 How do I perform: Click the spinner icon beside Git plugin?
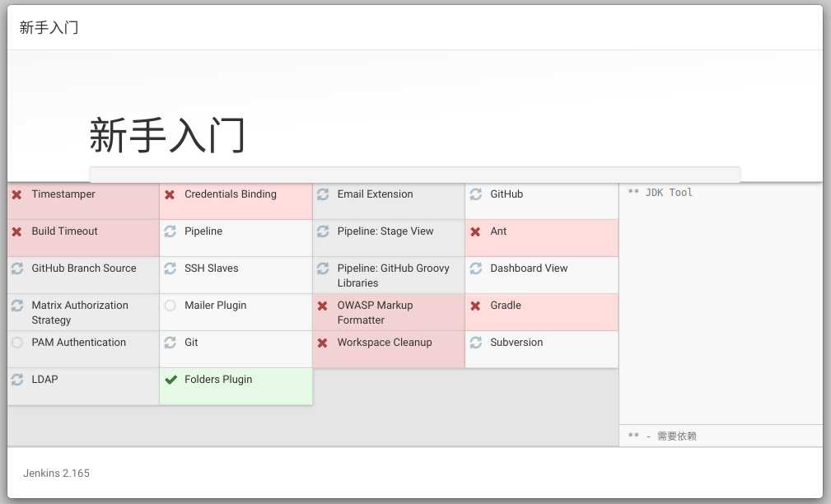point(170,343)
